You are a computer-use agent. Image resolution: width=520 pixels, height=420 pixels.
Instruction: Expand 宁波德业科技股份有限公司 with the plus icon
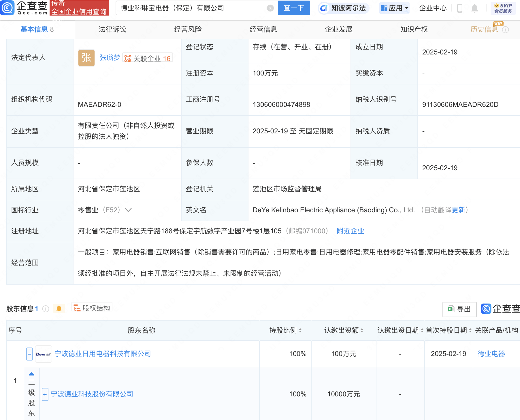click(45, 394)
